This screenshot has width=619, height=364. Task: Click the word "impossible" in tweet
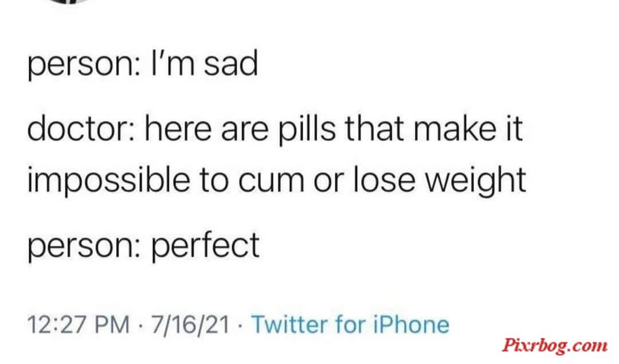(108, 180)
